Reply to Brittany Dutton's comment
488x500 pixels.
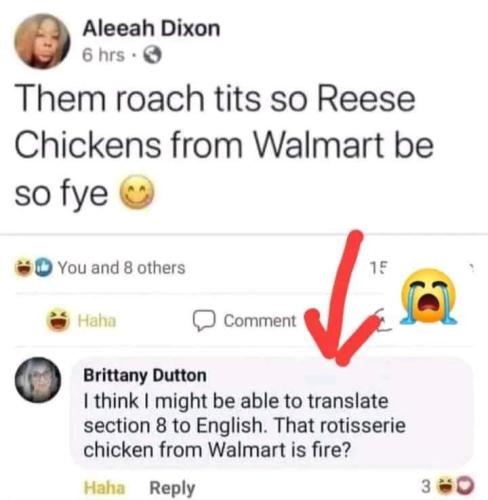click(172, 488)
